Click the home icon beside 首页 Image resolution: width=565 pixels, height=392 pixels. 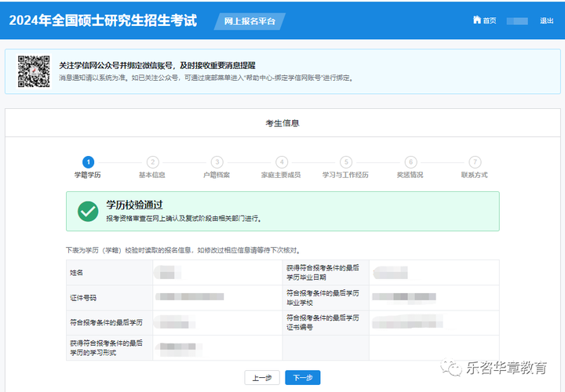pos(476,20)
